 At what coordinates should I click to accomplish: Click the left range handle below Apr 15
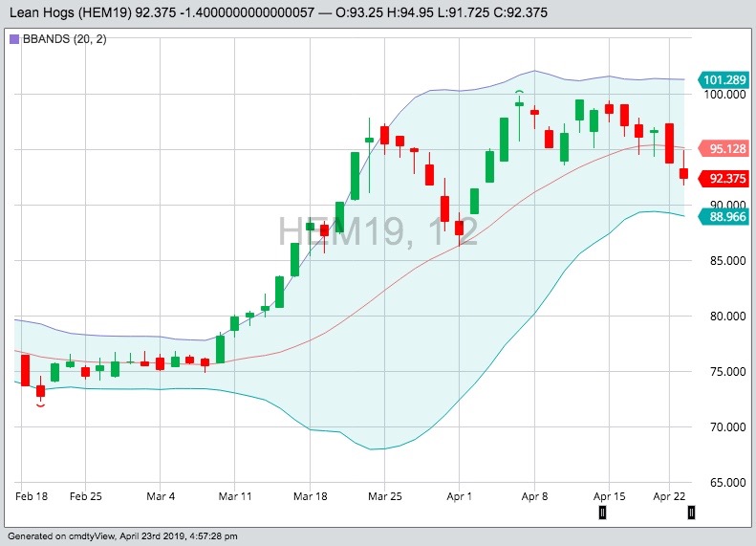pyautogui.click(x=602, y=513)
